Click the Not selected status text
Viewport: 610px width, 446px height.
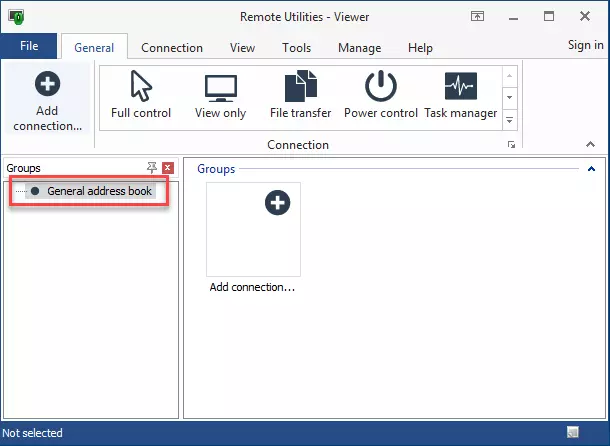point(32,433)
